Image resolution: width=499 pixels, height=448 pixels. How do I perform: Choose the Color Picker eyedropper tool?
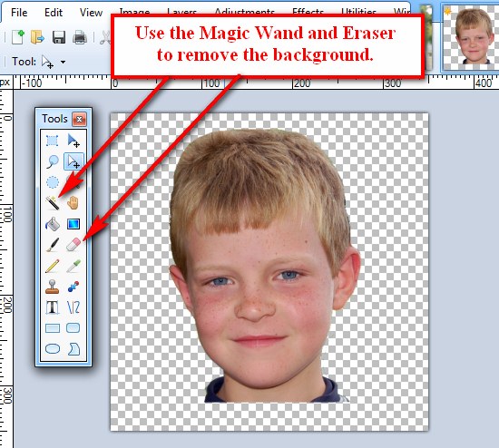73,266
